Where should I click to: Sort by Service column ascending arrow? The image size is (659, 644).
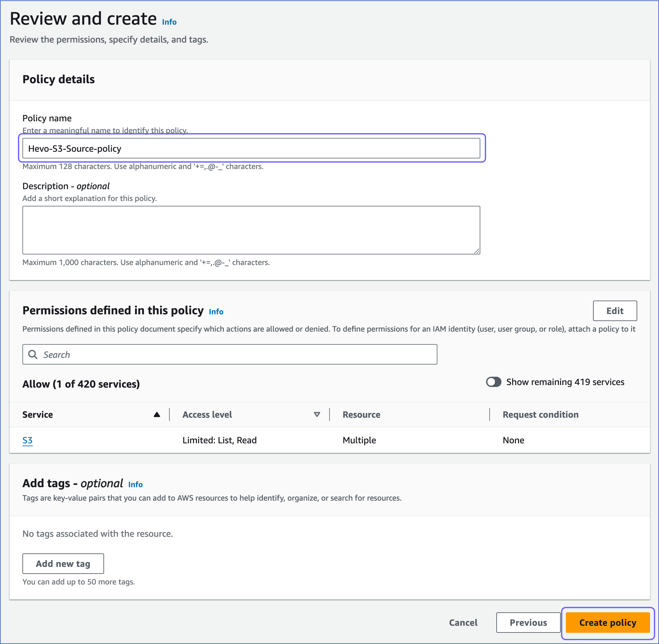pos(157,414)
